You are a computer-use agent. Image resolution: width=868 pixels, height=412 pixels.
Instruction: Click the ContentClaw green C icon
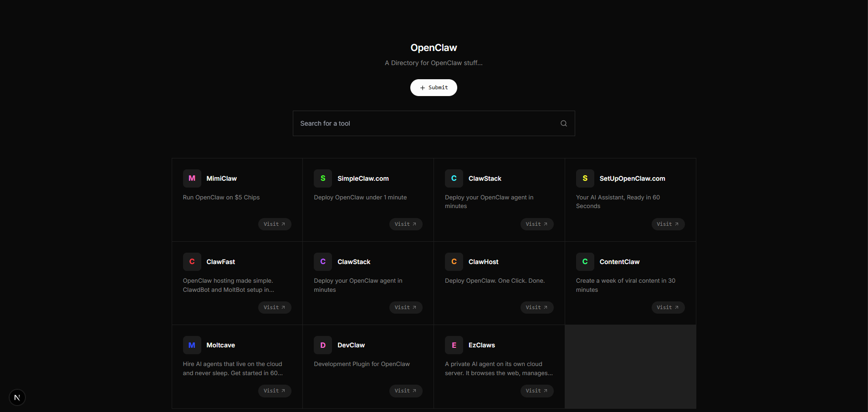[585, 262]
